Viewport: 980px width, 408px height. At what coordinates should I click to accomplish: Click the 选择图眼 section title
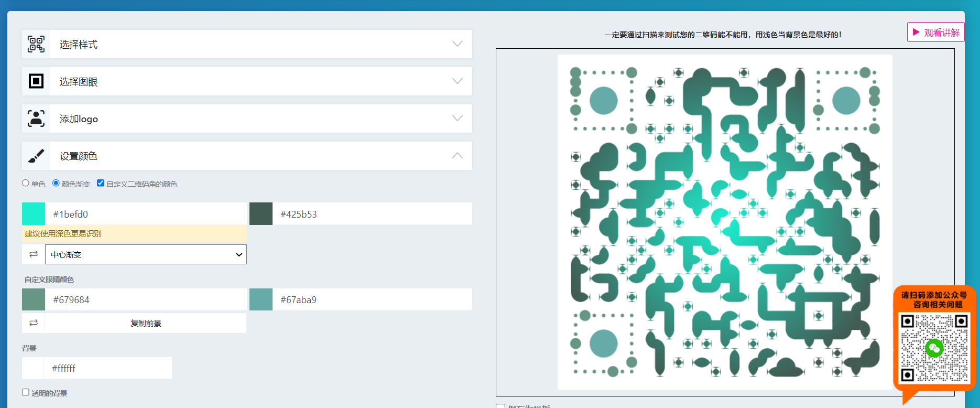pos(79,82)
